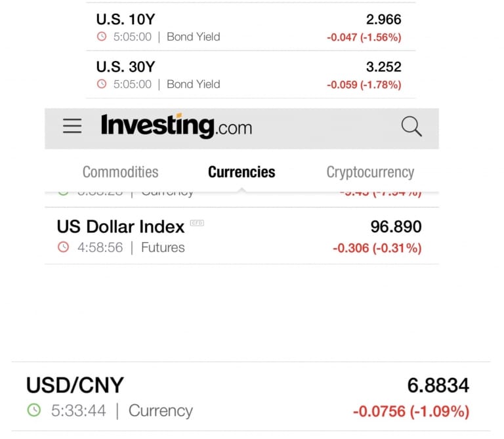Viewport: 504px width, 439px height.
Task: Switch to the Cryptocurrency tab
Action: (x=370, y=173)
